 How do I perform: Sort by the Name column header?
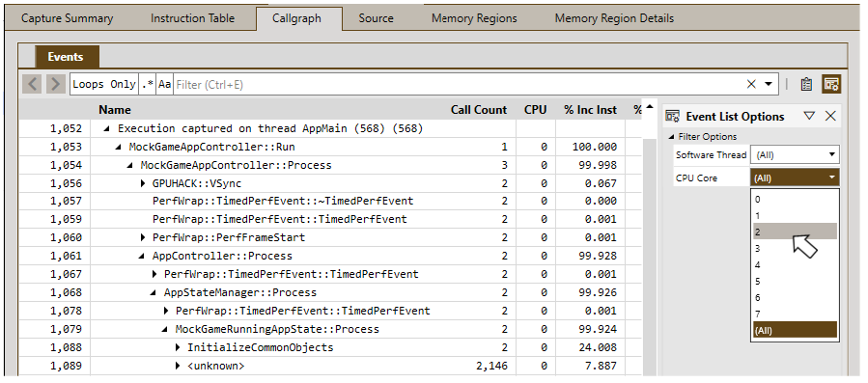[x=115, y=110]
